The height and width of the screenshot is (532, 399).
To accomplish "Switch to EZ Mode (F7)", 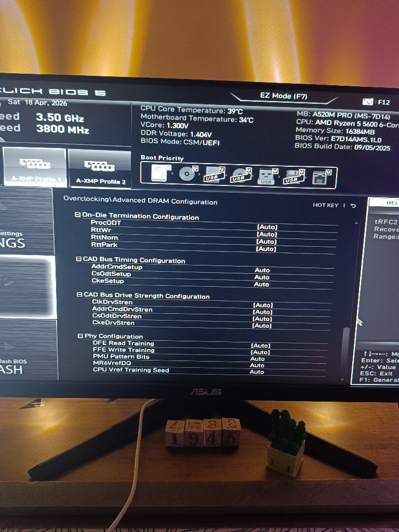I will point(284,96).
